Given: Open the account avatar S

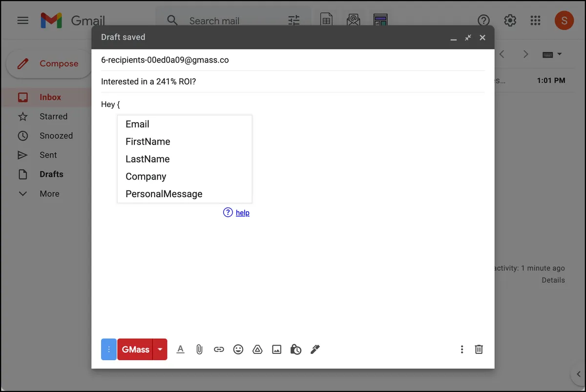Looking at the screenshot, I should (x=564, y=21).
